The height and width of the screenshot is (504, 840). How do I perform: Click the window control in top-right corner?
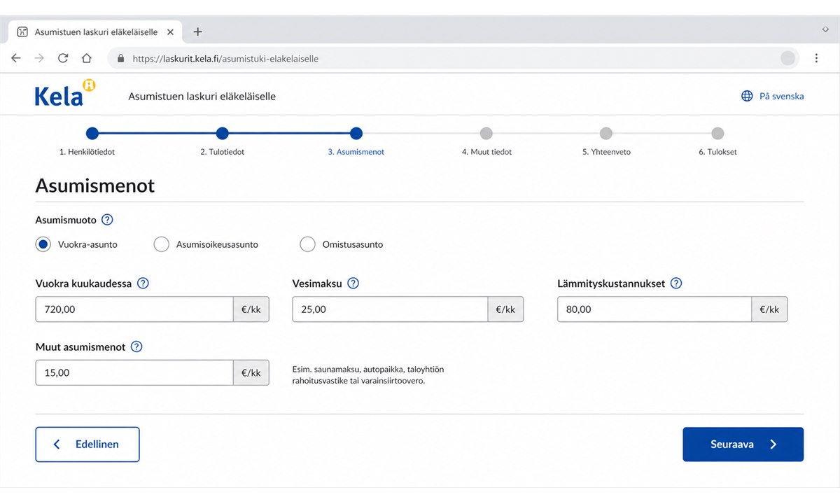pos(825,29)
